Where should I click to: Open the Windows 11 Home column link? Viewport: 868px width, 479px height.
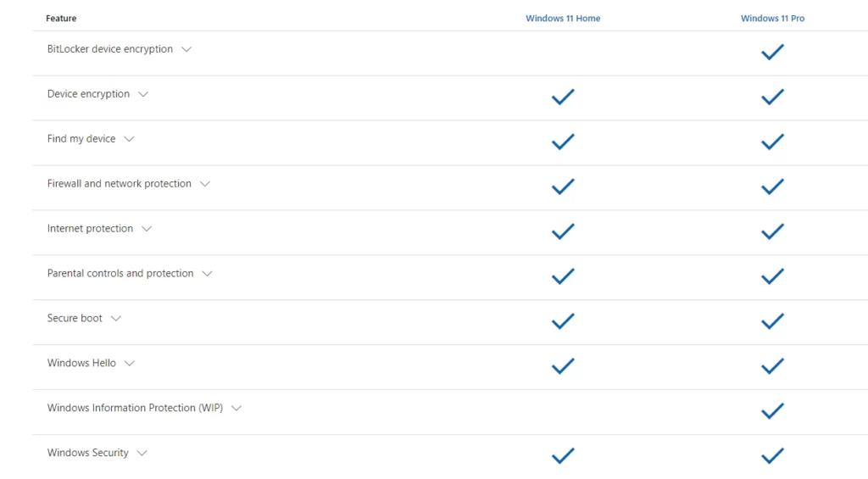(563, 19)
